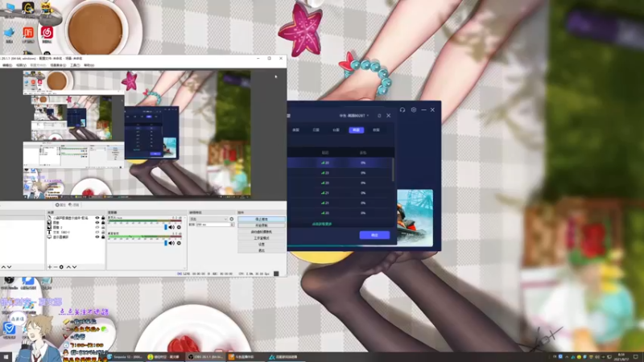This screenshot has width=644, height=362.
Task: Open Windows Start menu
Action: click(x=6, y=356)
